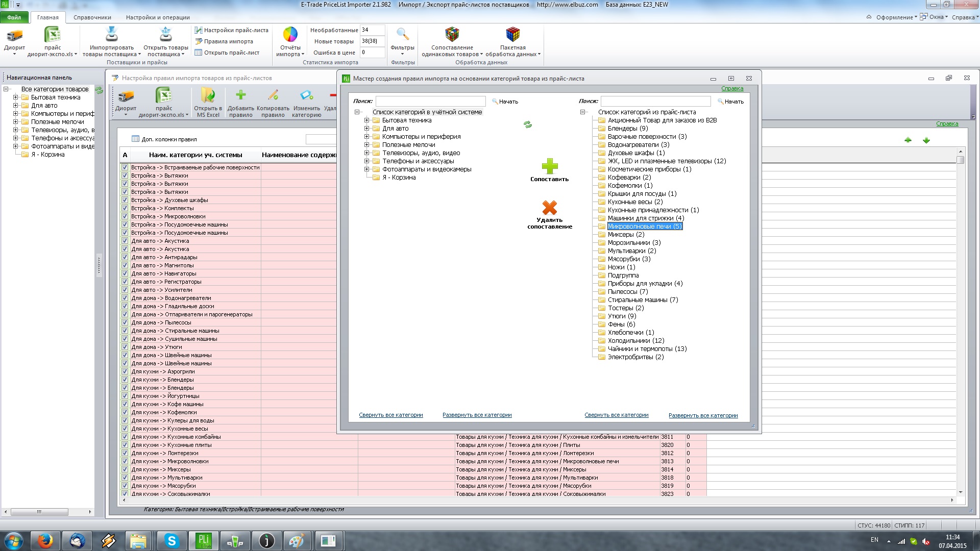The image size is (980, 551).
Task: Toggle checkbox for Для дома -> Водонагреватели
Action: 125,298
